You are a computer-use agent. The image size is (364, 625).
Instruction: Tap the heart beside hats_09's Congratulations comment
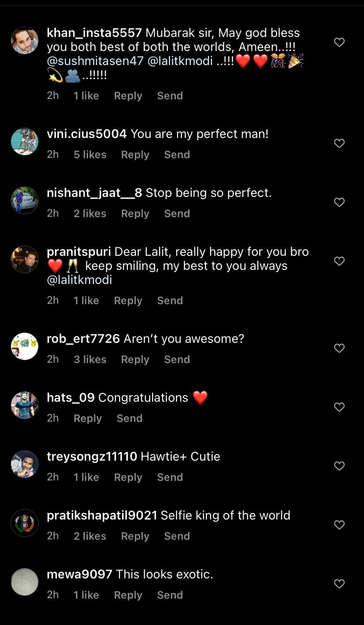tap(339, 407)
